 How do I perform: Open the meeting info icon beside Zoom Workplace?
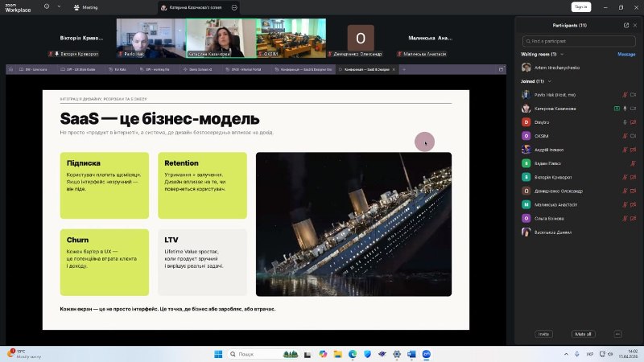tap(47, 6)
